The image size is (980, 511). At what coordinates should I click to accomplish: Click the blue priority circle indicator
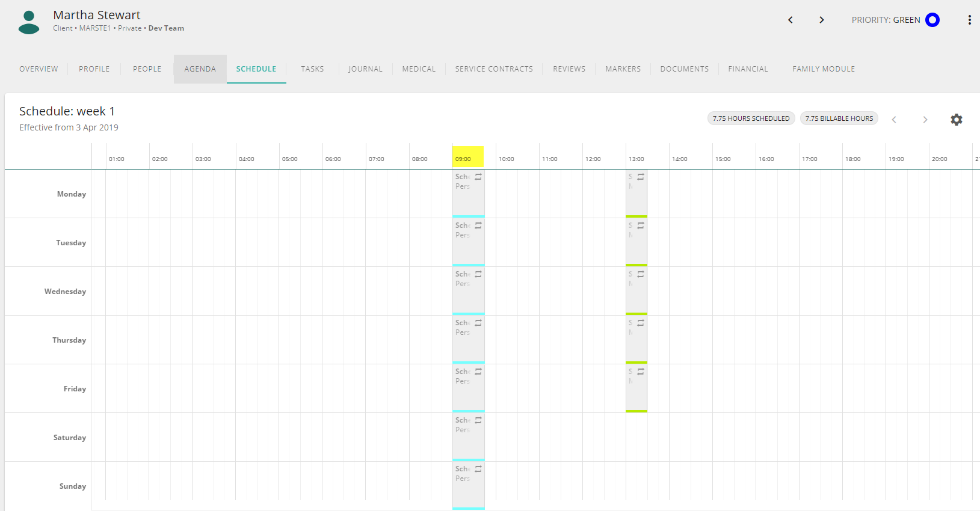coord(932,20)
